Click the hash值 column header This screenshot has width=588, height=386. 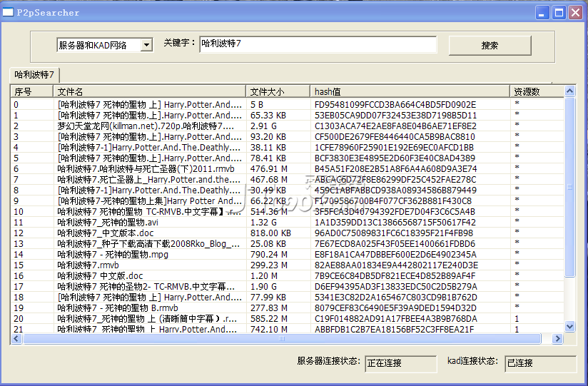coord(410,91)
